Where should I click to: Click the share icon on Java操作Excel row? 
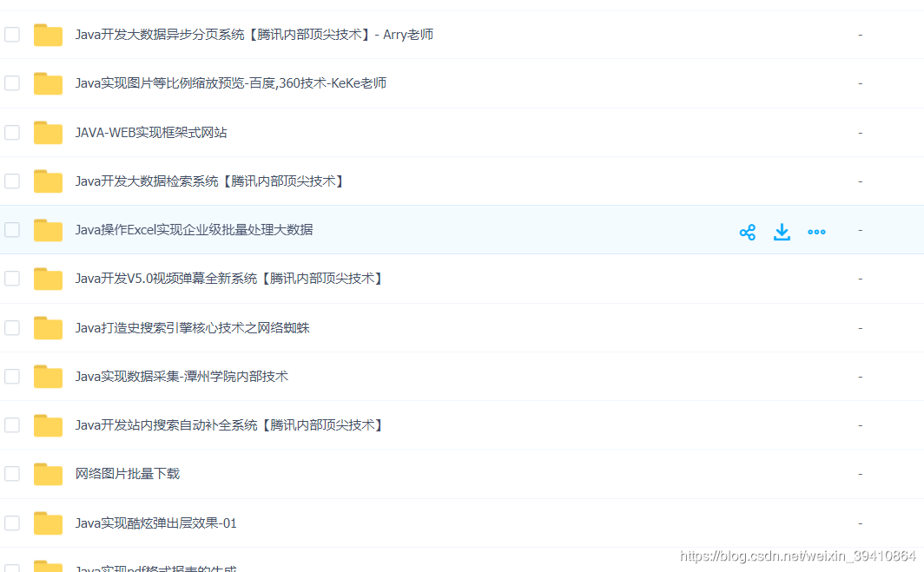pos(747,232)
